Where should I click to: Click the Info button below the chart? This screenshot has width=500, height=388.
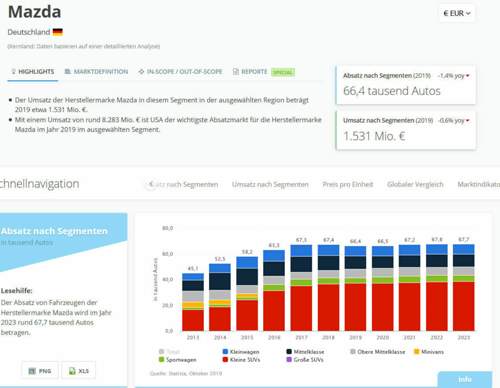[465, 379]
